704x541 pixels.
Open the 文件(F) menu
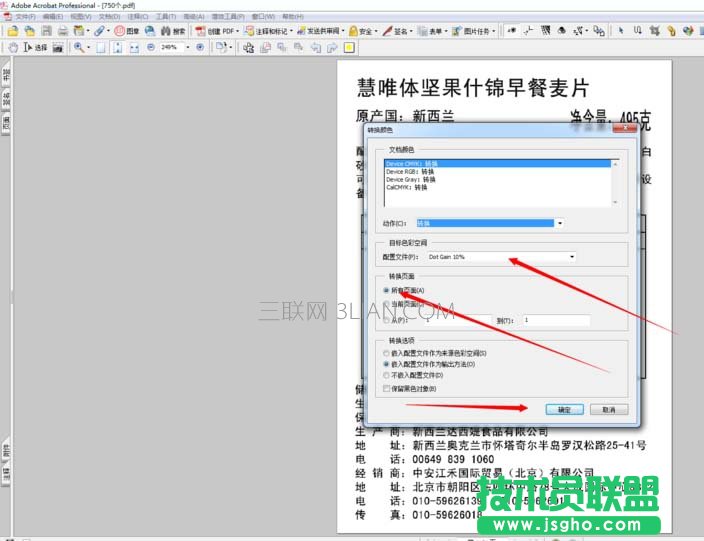(26, 17)
